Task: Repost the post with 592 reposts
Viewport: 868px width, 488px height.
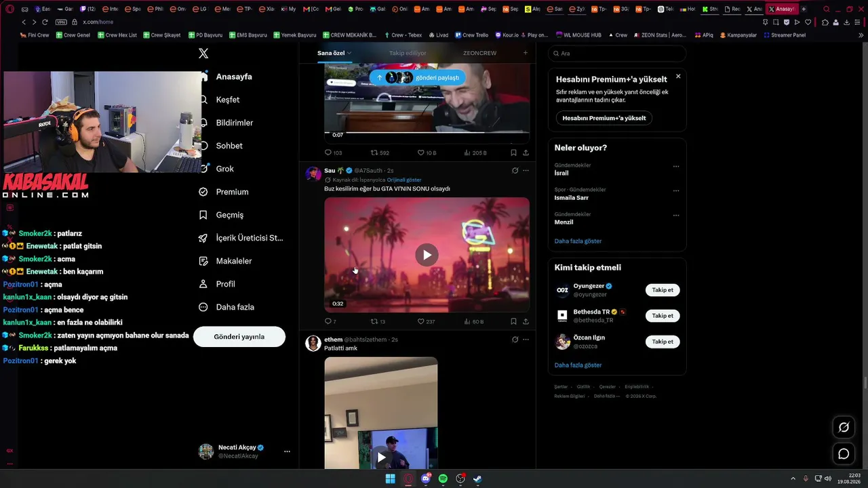Action: [x=380, y=152]
